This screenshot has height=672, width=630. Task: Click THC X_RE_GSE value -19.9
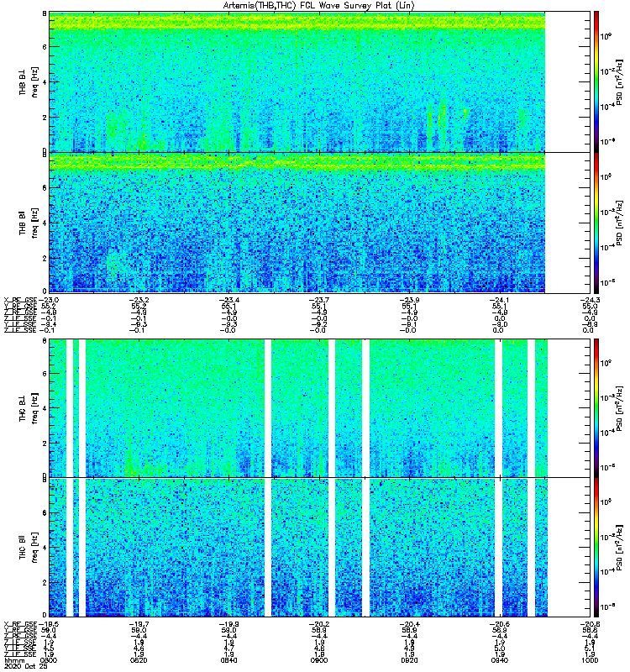pos(228,624)
